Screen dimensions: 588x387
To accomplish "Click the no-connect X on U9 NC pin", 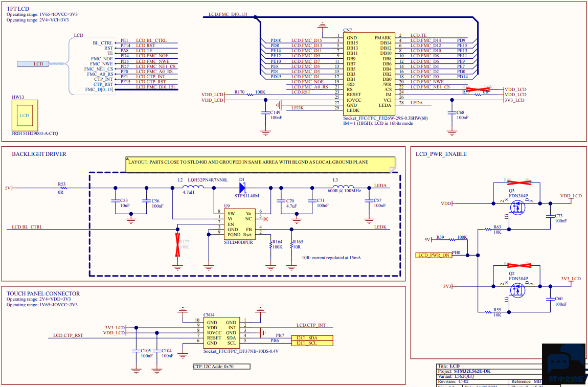I will pos(266,219).
